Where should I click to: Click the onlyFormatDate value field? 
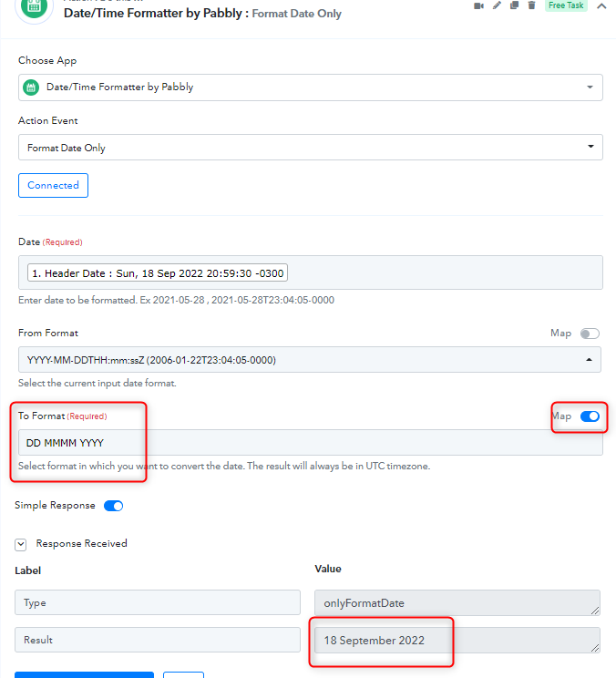tap(457, 602)
